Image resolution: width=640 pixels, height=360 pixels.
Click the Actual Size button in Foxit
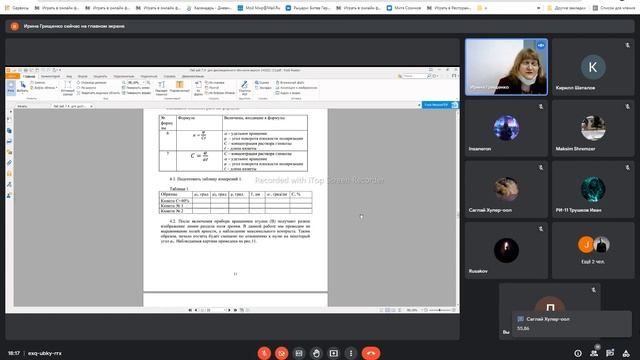coord(67,88)
